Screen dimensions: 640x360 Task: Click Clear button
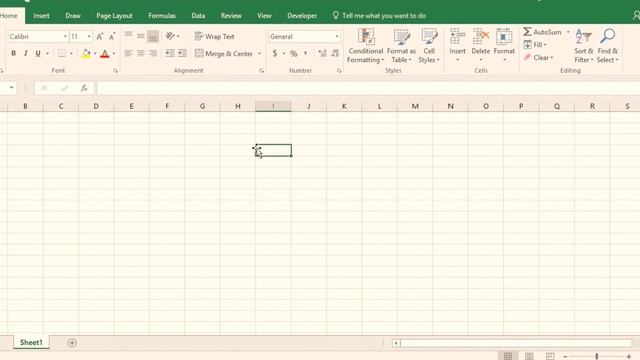pos(538,58)
